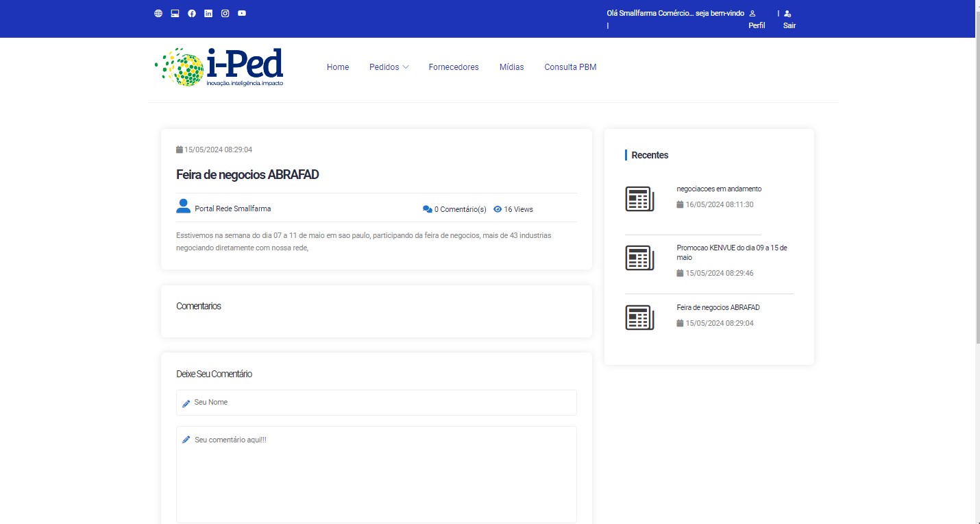Open the Instagram social icon

tap(225, 13)
